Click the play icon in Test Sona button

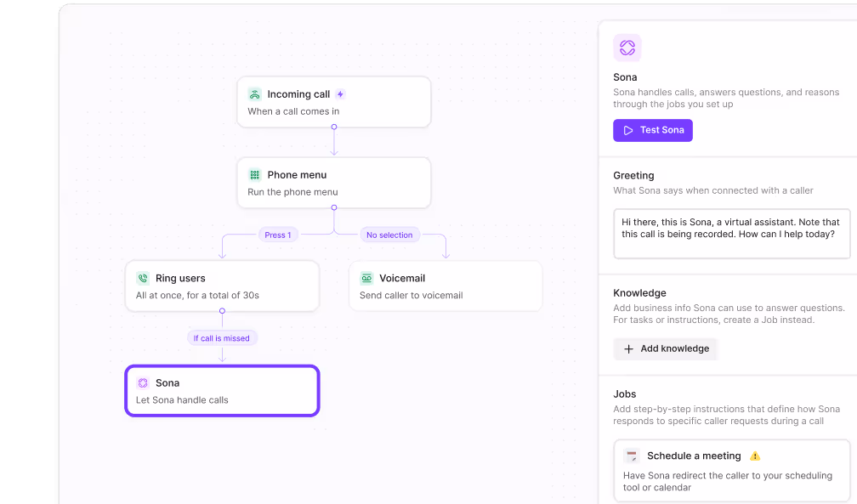[x=628, y=130]
